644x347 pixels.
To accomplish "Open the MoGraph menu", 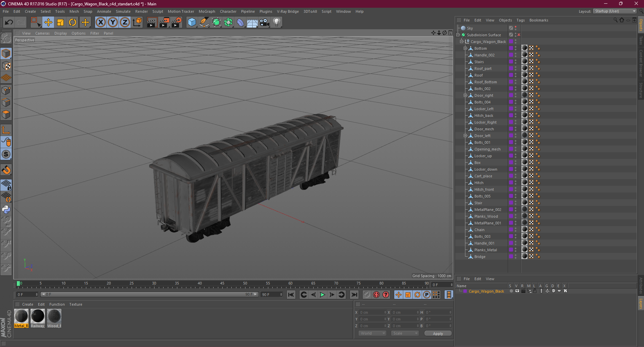I will 207,11.
